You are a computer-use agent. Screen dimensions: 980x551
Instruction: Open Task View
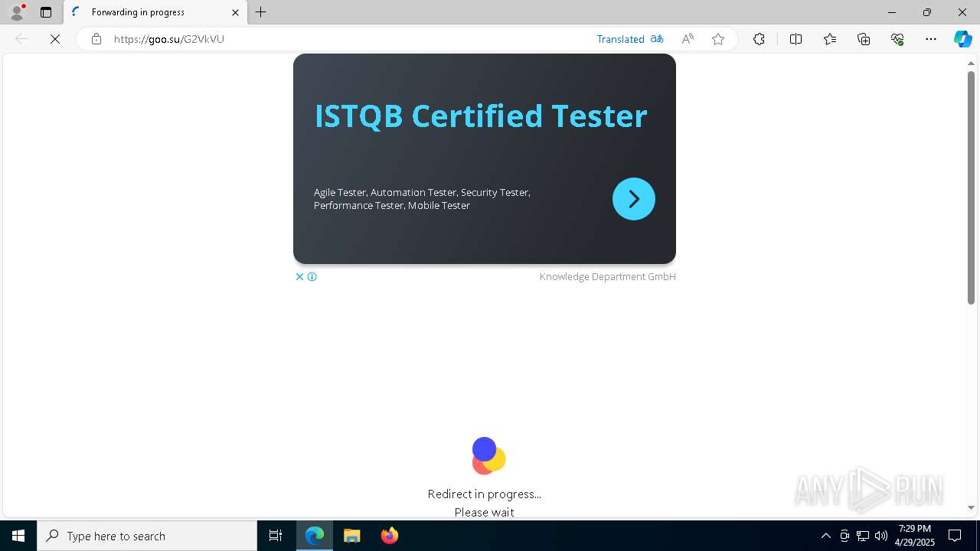pos(276,536)
